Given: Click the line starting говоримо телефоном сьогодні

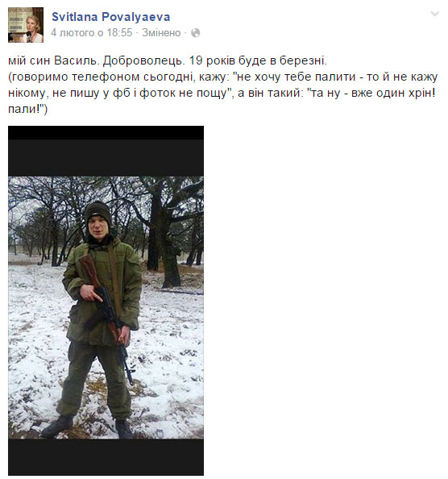Looking at the screenshot, I should (x=222, y=77).
